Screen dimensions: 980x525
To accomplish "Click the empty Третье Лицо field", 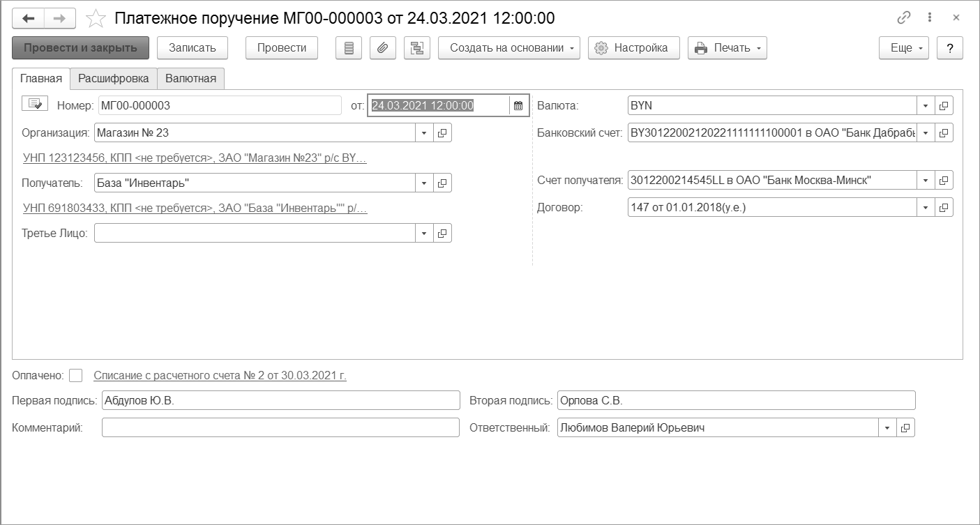I will [x=255, y=234].
